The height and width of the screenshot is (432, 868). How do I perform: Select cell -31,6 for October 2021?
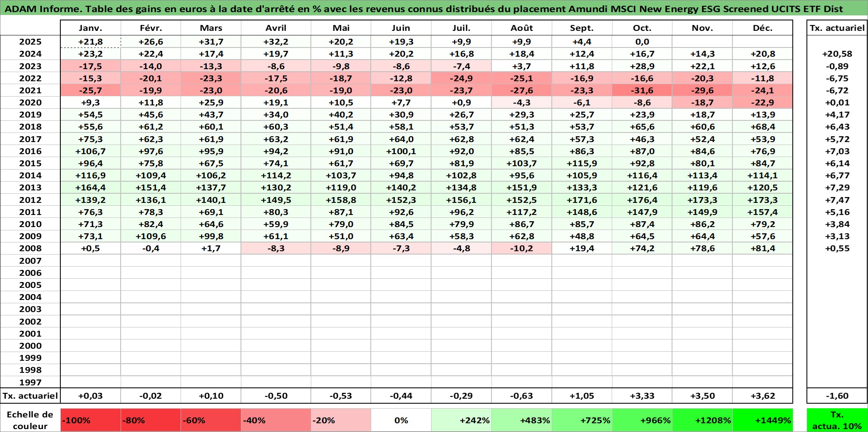642,90
